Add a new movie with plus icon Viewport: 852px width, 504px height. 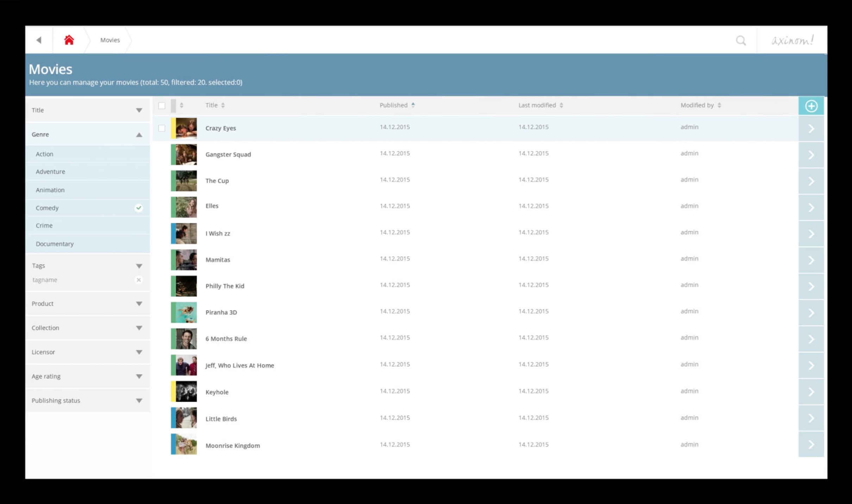811,106
